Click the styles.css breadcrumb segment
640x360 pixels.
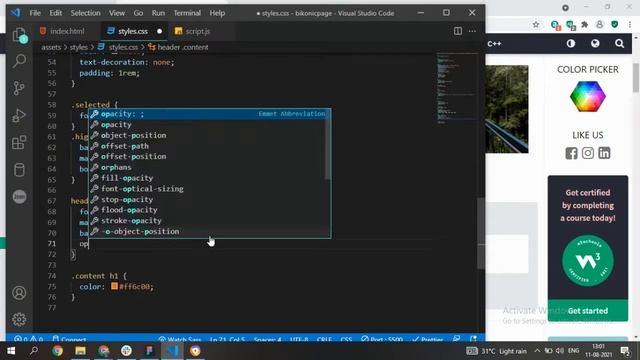click(x=123, y=47)
